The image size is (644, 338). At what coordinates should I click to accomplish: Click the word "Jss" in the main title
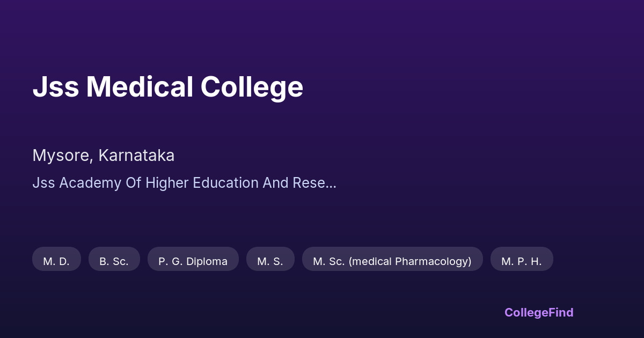coord(55,87)
